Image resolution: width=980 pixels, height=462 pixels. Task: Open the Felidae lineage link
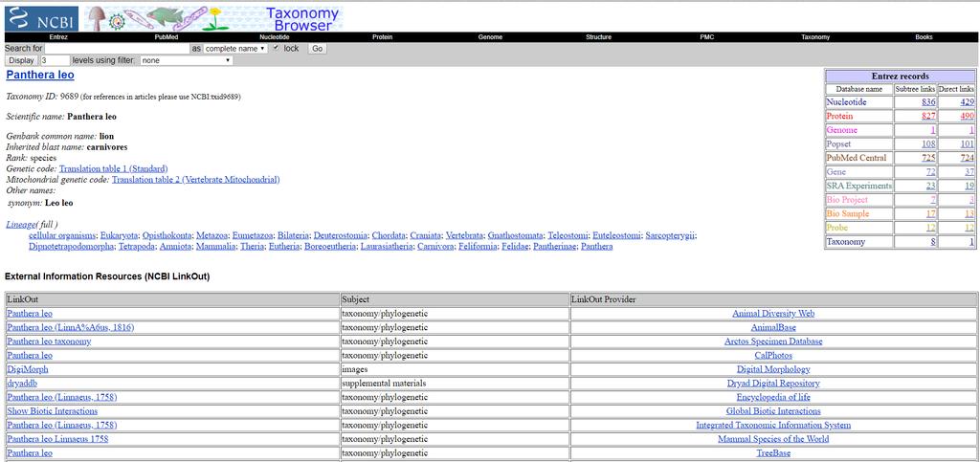click(x=516, y=247)
